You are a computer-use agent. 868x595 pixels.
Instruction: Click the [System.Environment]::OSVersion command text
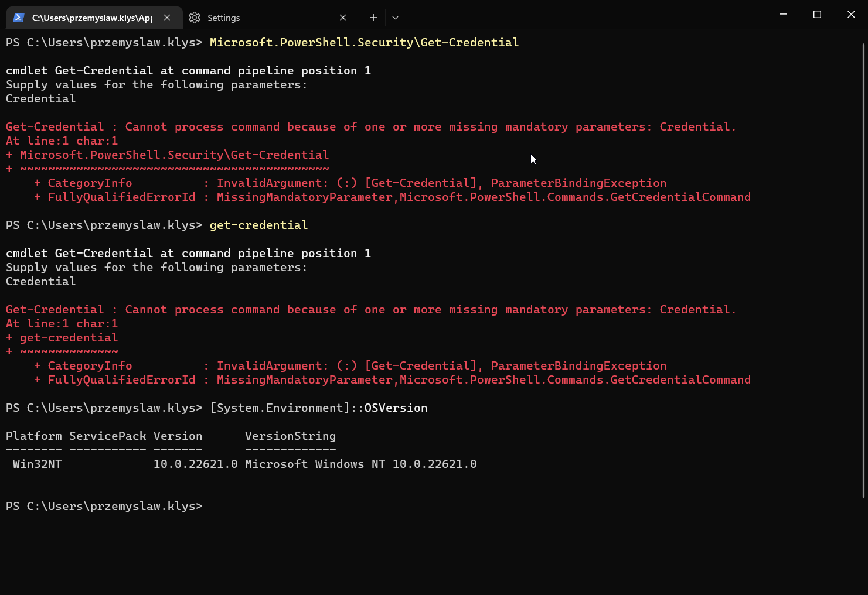[318, 408]
